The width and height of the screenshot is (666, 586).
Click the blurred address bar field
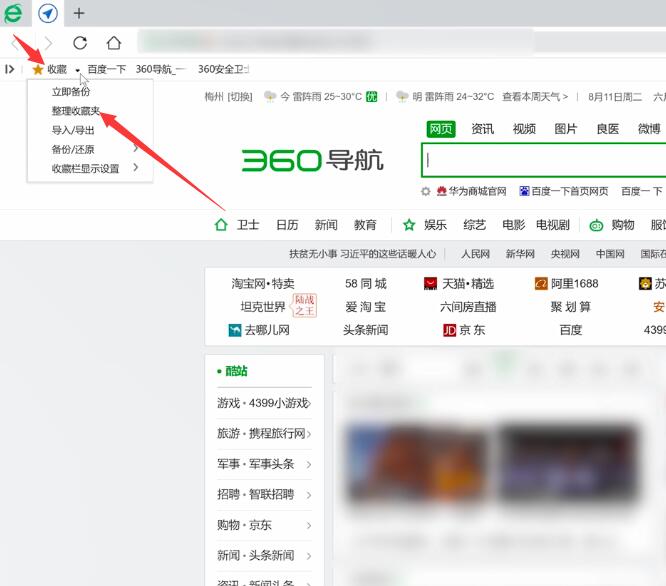point(336,42)
